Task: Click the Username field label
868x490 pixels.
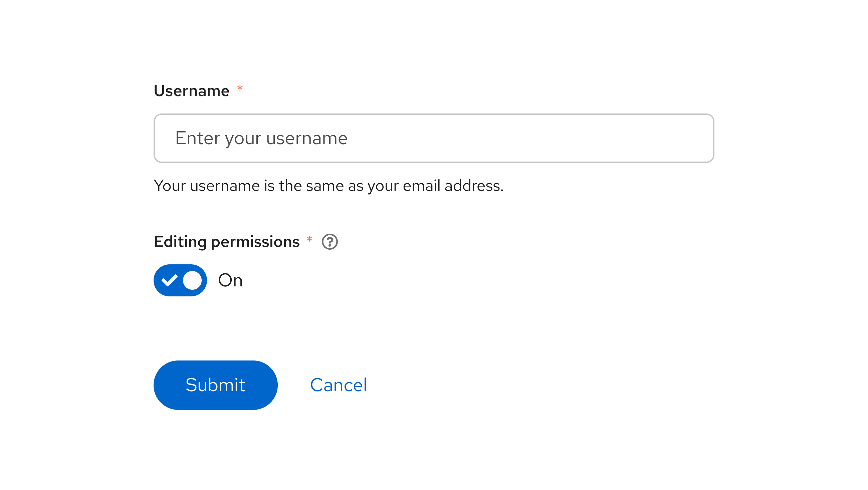Action: click(191, 90)
